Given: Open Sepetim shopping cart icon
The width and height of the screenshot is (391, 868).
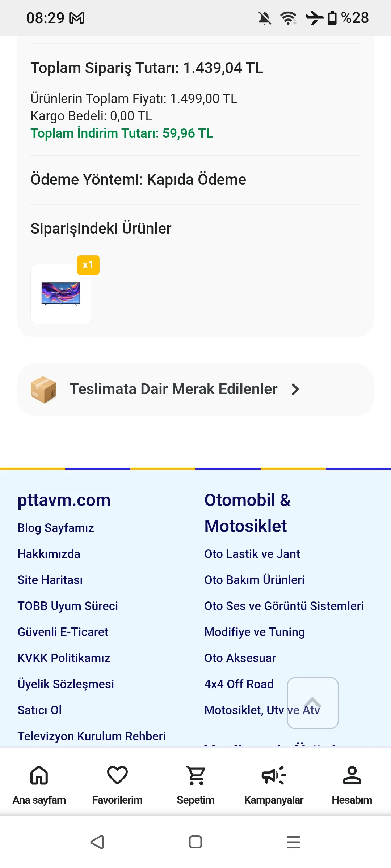Looking at the screenshot, I should (x=195, y=775).
